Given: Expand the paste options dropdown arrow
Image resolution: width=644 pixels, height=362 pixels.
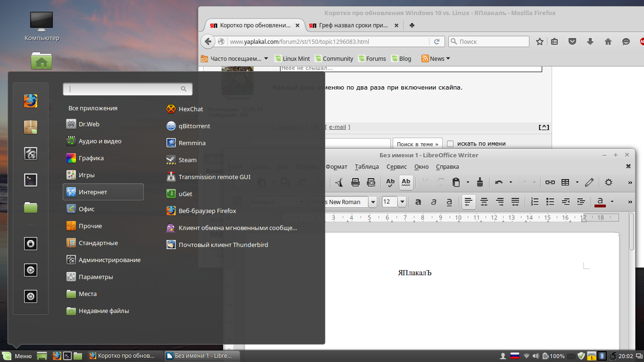Looking at the screenshot, I should [x=468, y=182].
